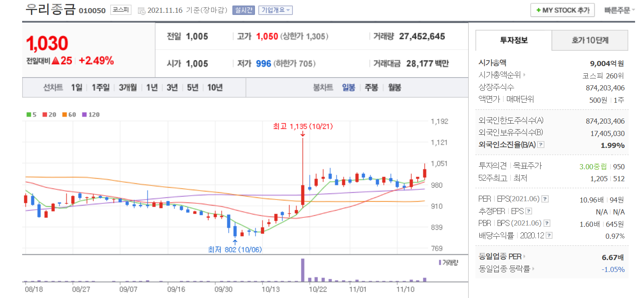Click the help icon beside PER EPS(2021.06)
This screenshot has height=298, width=644.
point(544,199)
